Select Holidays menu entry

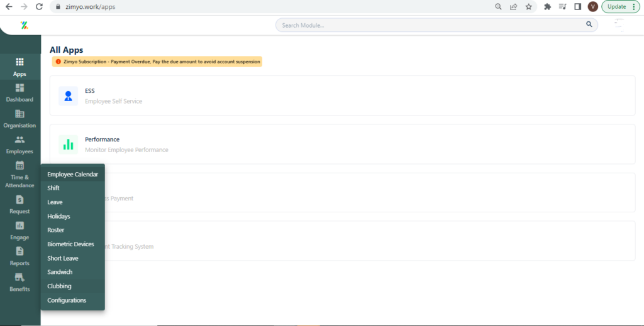click(x=73, y=216)
